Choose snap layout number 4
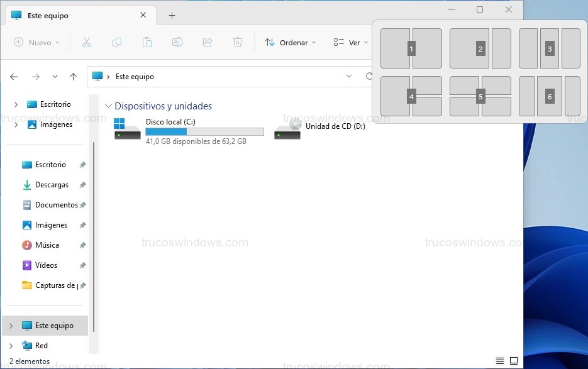 pyautogui.click(x=411, y=96)
